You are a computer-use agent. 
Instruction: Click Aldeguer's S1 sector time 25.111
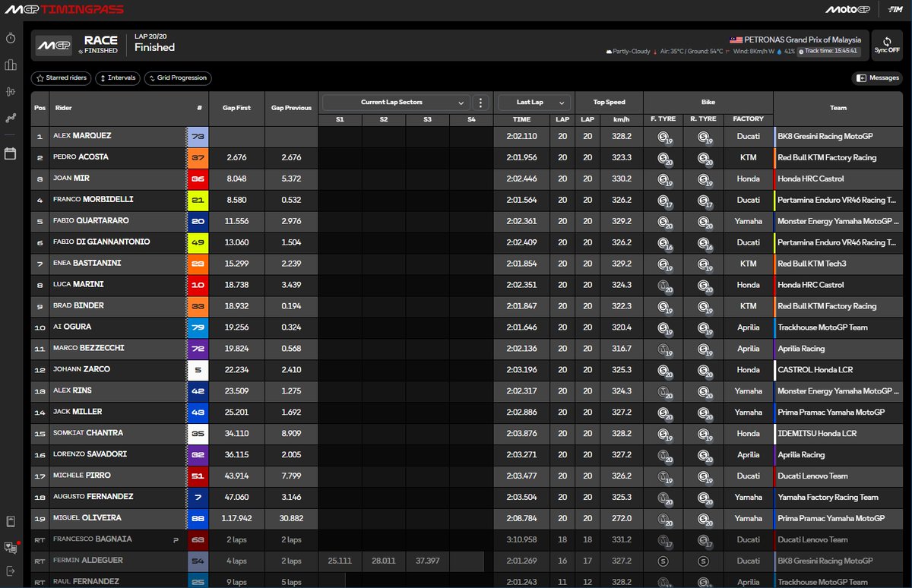tap(340, 561)
